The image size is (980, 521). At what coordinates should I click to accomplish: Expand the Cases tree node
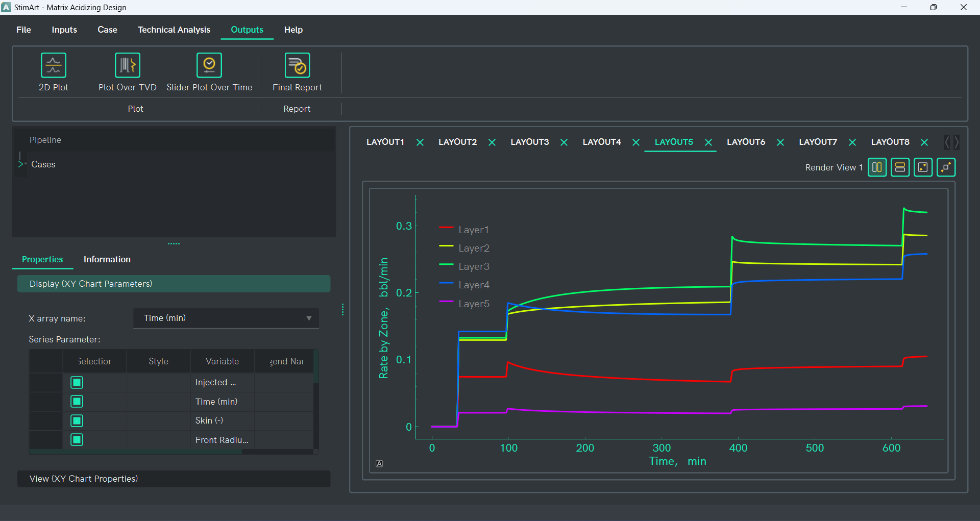coord(21,164)
